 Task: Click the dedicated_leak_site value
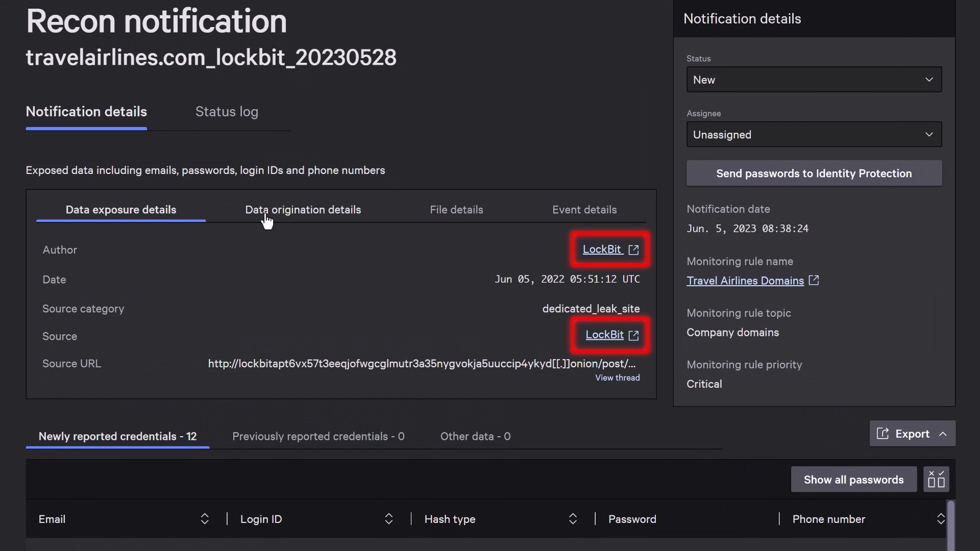click(591, 309)
